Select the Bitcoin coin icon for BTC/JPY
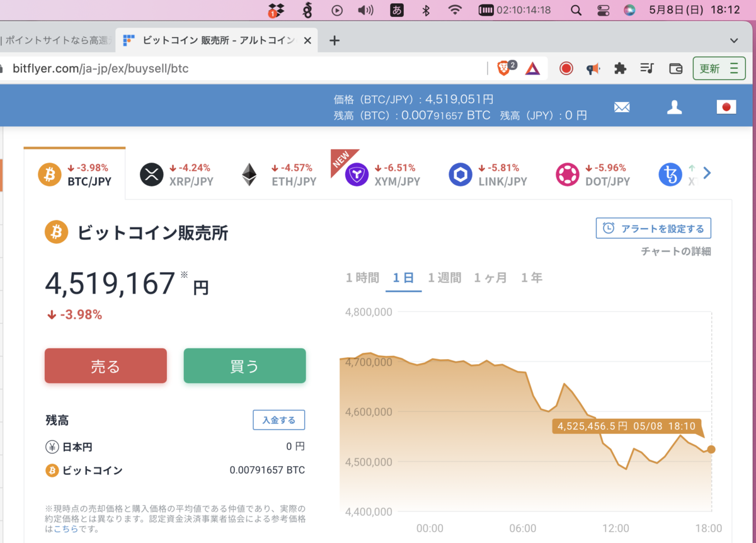 [49, 174]
